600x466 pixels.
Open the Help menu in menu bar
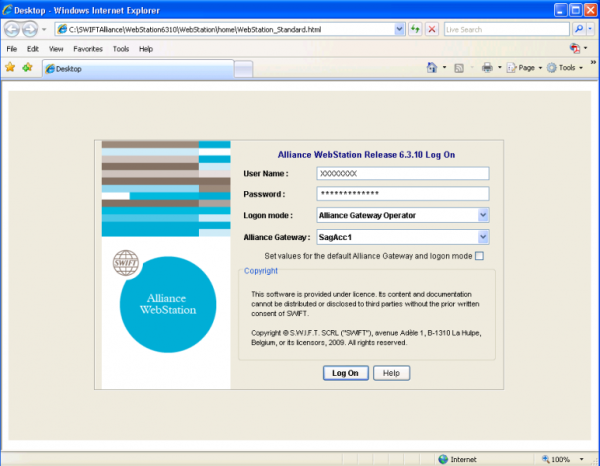(x=146, y=49)
